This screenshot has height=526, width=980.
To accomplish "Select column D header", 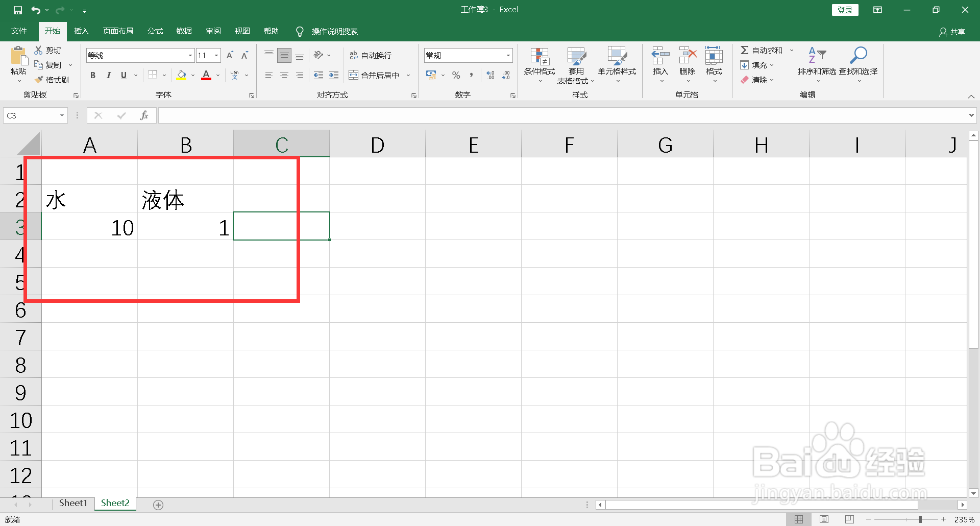I will (377, 145).
